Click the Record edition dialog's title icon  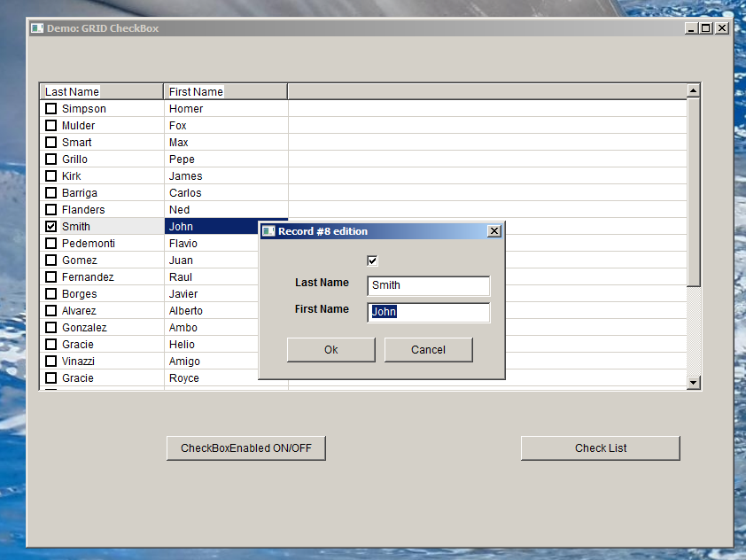[268, 231]
